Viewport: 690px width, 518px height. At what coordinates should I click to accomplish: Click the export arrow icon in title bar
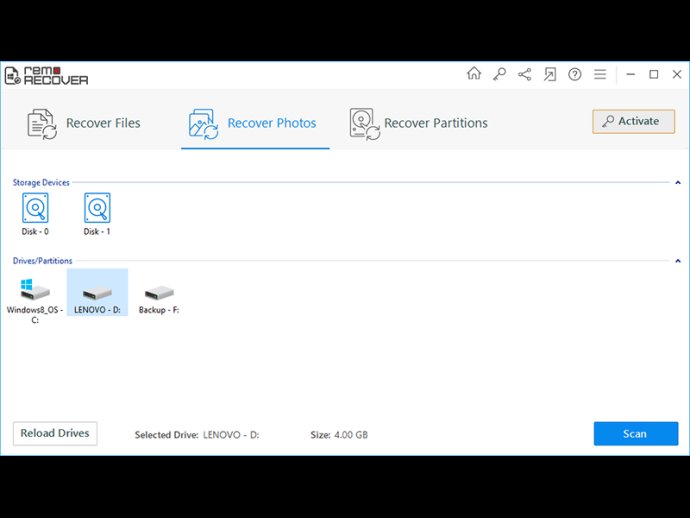point(550,74)
